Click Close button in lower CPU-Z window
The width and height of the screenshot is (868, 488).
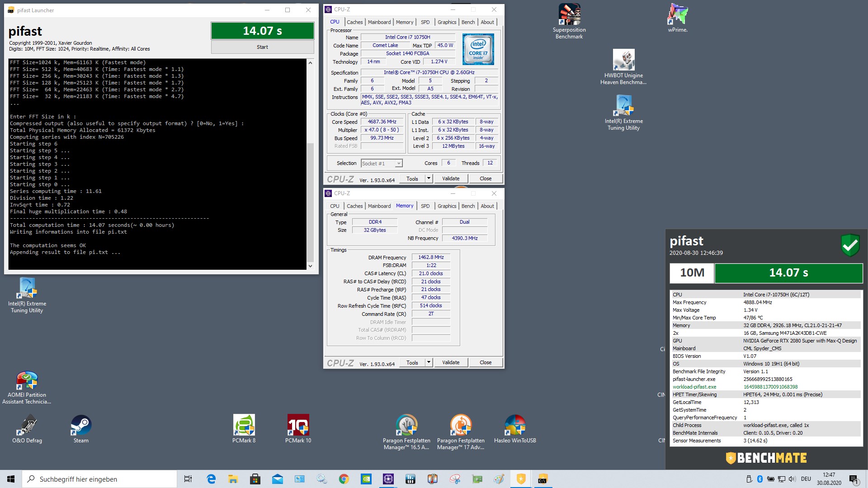point(486,362)
